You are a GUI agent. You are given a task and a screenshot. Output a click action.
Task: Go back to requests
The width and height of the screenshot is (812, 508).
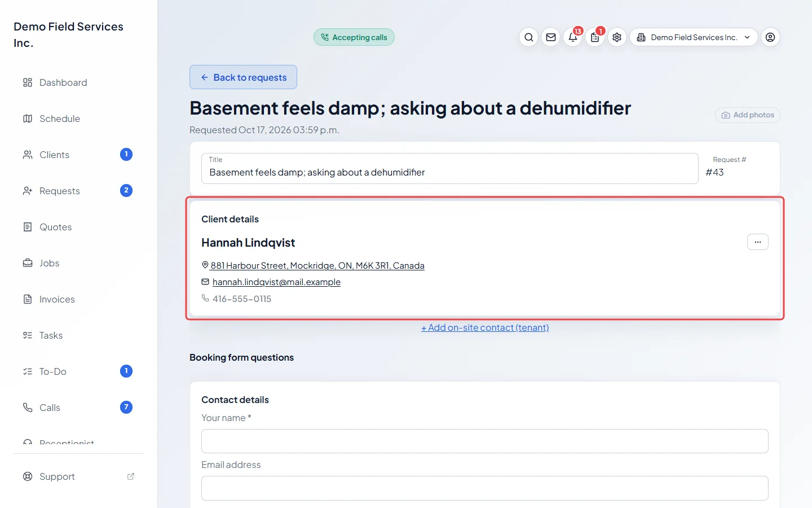[x=243, y=77]
